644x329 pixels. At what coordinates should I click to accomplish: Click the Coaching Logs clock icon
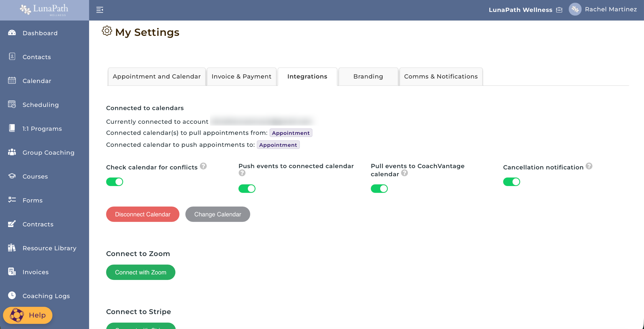[12, 295]
